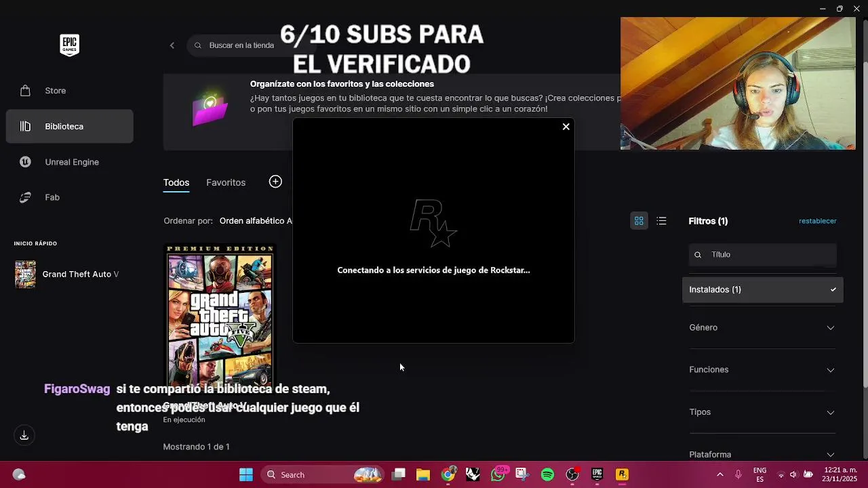The image size is (868, 488).
Task: Click the Unreal Engine logo icon
Action: (x=25, y=162)
